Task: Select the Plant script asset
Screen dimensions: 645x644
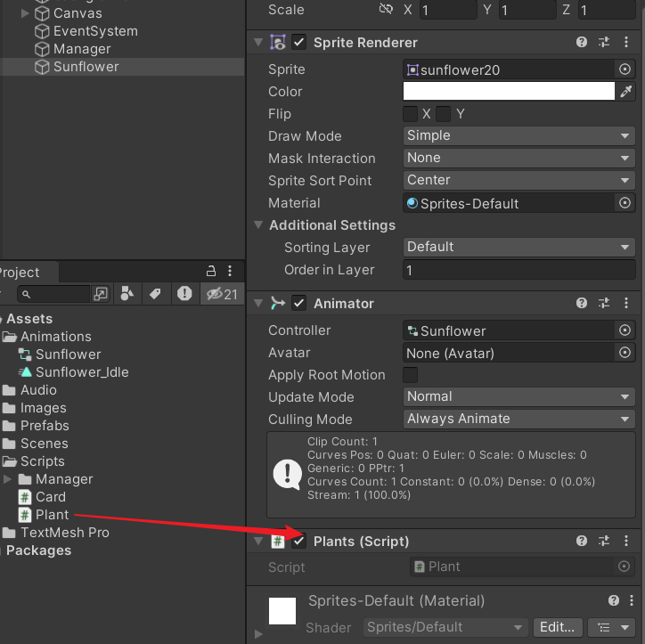Action: (52, 515)
